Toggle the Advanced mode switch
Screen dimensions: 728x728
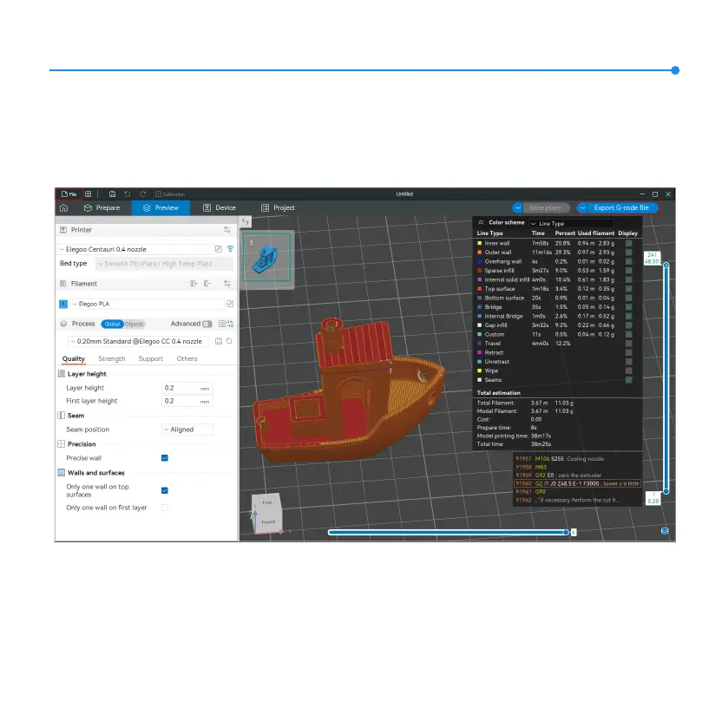[x=207, y=324]
